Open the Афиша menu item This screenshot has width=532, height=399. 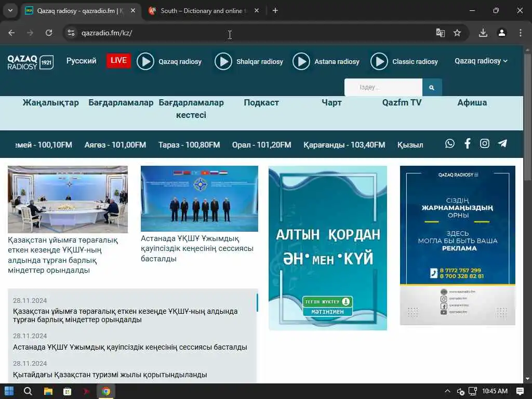[472, 102]
